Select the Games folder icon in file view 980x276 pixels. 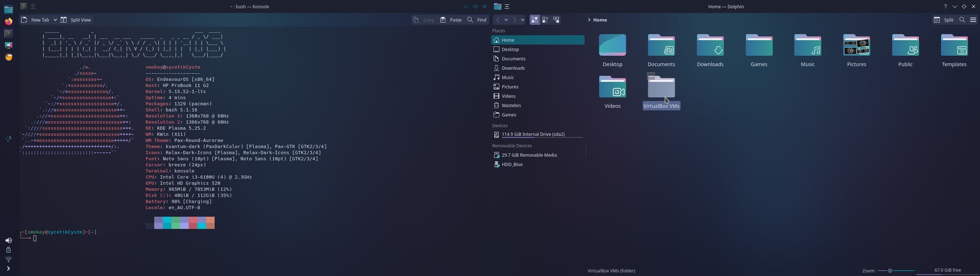coord(759,45)
